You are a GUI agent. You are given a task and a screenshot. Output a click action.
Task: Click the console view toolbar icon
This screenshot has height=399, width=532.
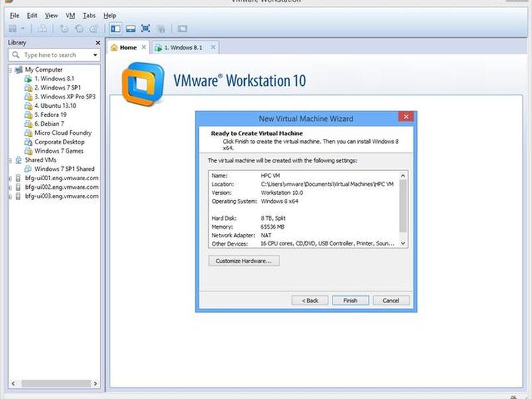click(182, 29)
